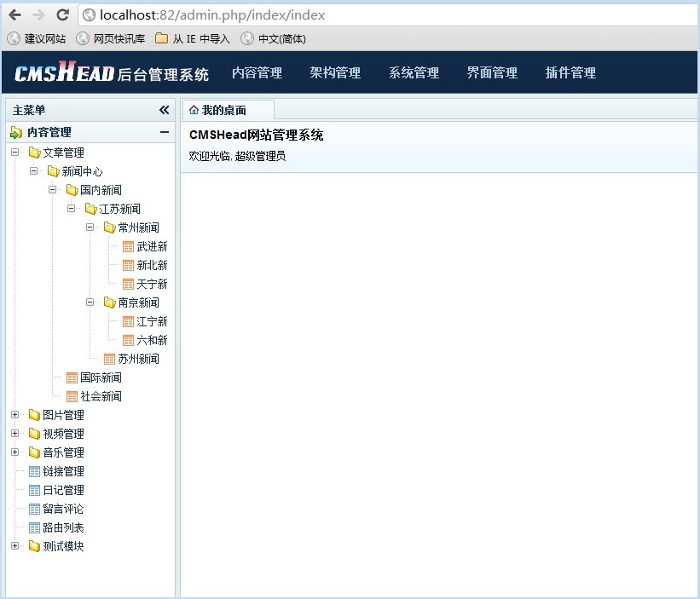Image resolution: width=700 pixels, height=599 pixels.
Task: Expand the 视频管理 tree node
Action: coord(15,434)
